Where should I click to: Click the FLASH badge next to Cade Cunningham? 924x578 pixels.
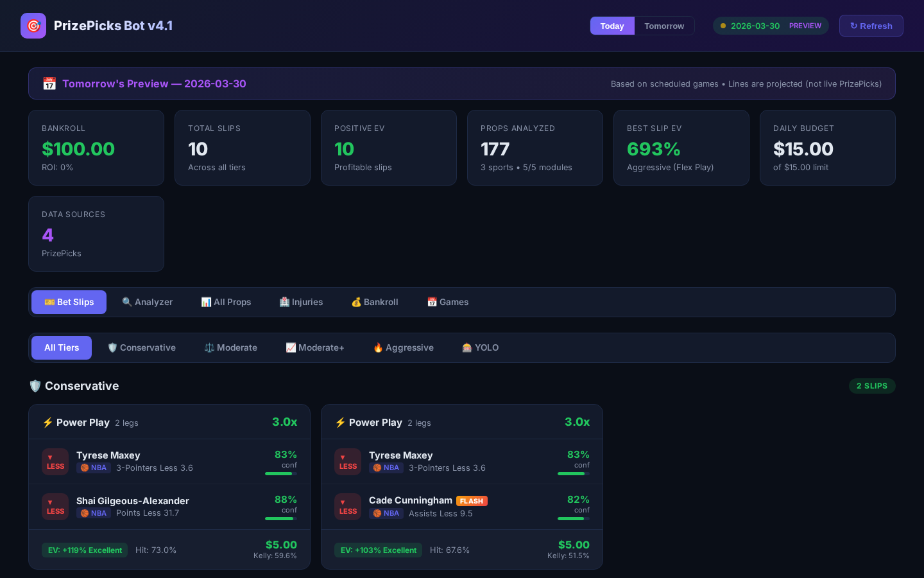tap(472, 501)
